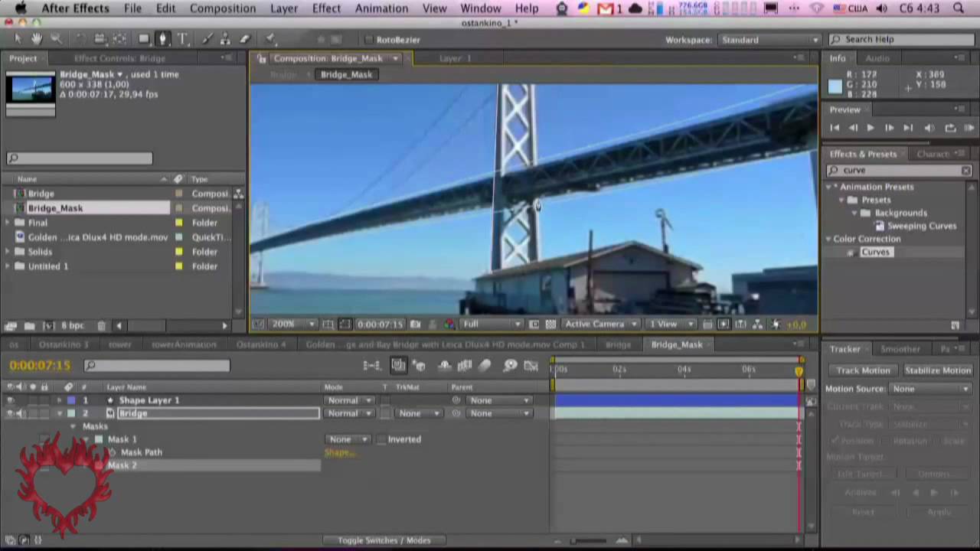Click the region of interest icon in viewer

(x=534, y=324)
